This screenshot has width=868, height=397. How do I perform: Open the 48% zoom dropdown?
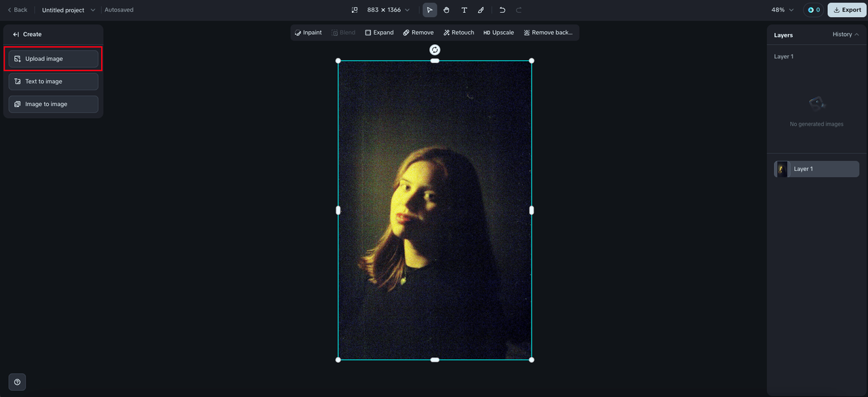coord(783,10)
